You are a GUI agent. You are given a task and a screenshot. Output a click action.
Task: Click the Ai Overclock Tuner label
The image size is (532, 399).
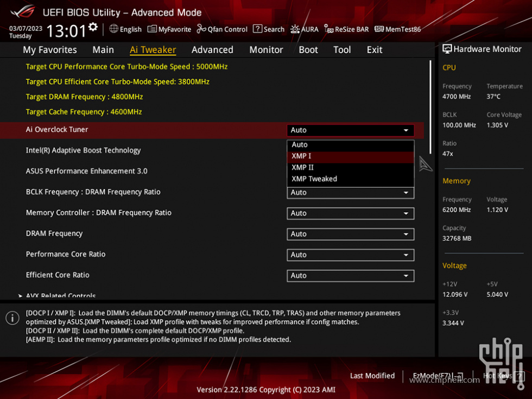(x=57, y=130)
